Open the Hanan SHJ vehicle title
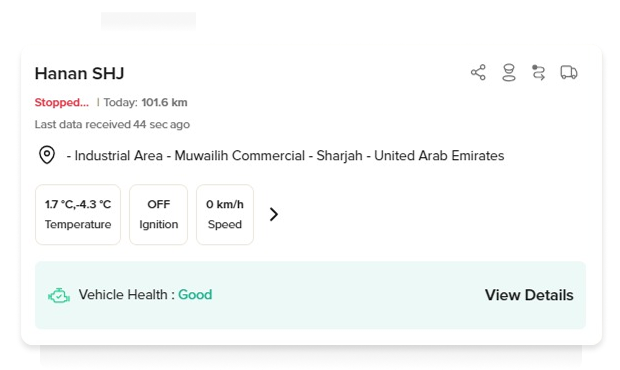This screenshot has height=370, width=620. (79, 74)
